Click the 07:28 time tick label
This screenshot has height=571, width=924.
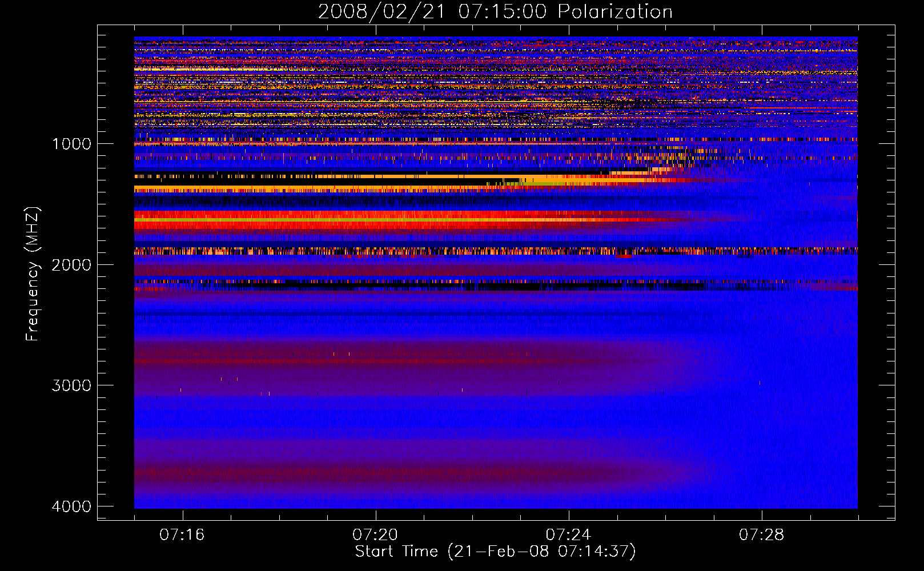(x=761, y=535)
